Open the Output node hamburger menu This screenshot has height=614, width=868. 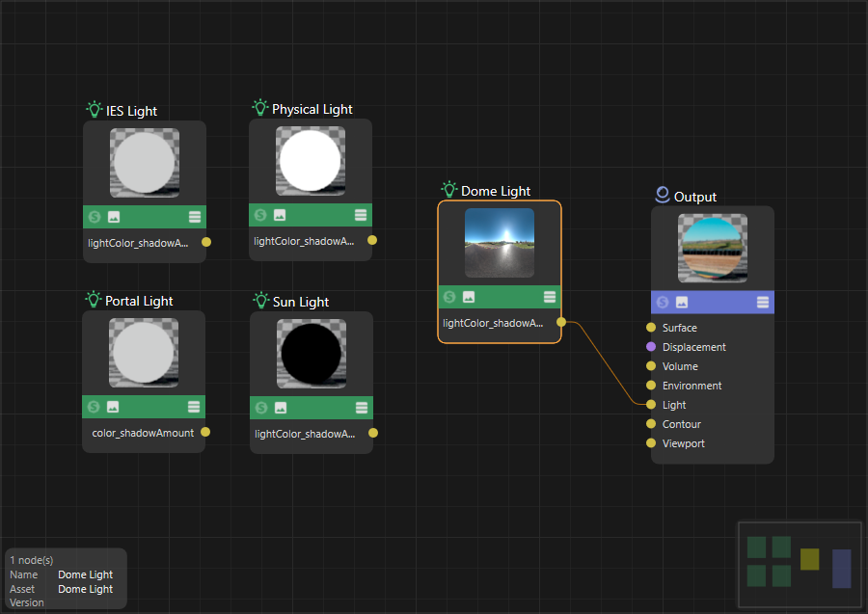coord(763,303)
